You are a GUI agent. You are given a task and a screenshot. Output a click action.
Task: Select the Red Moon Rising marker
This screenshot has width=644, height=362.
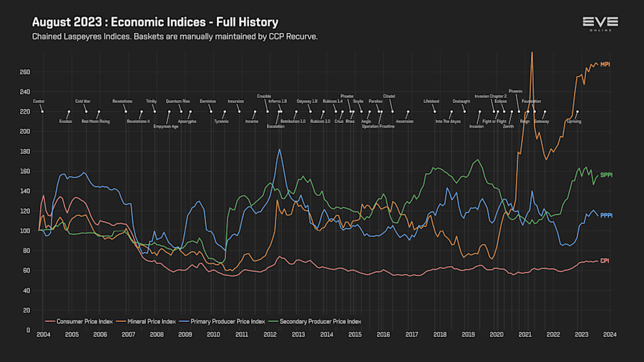pos(95,122)
